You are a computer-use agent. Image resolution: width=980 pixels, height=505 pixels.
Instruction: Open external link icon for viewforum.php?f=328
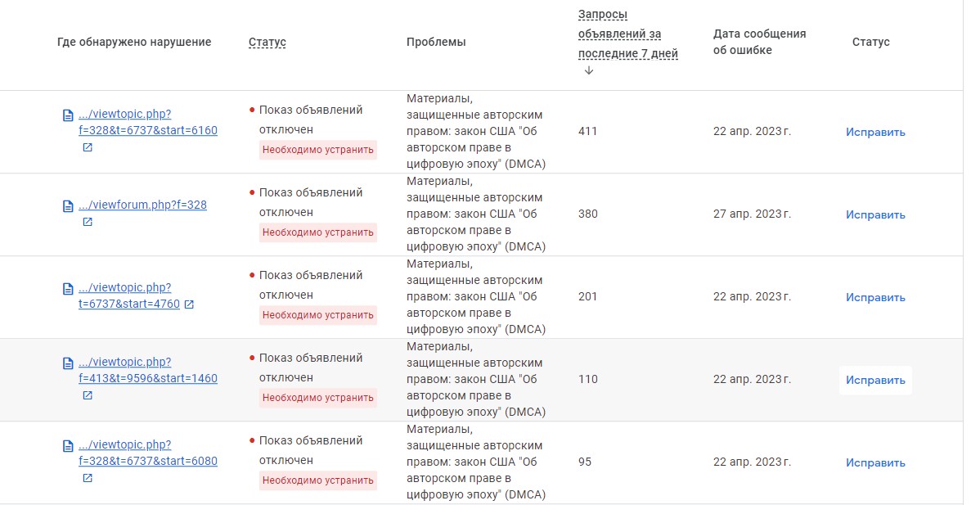click(88, 222)
